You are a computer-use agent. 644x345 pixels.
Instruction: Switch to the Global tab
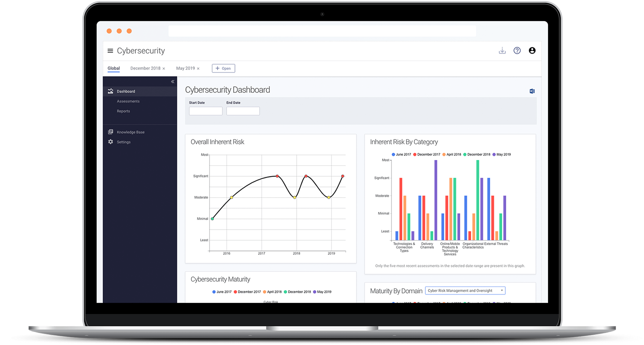coord(114,68)
